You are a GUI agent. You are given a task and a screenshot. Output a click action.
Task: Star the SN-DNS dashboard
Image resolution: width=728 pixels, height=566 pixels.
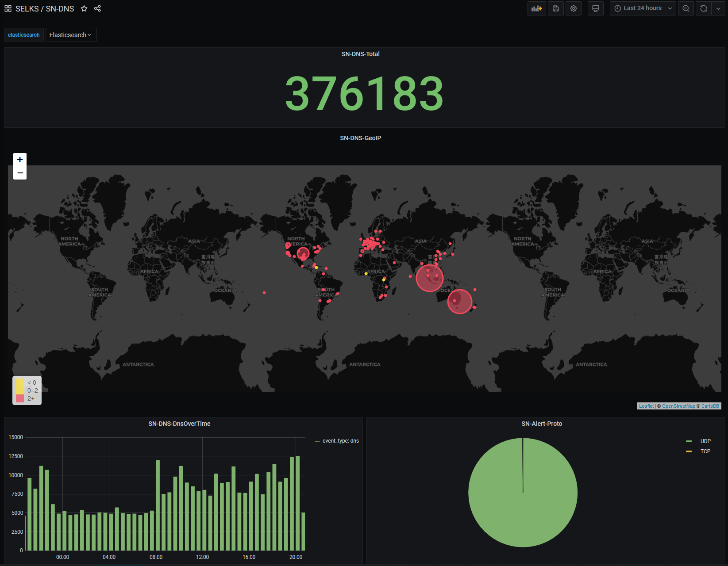tap(84, 8)
